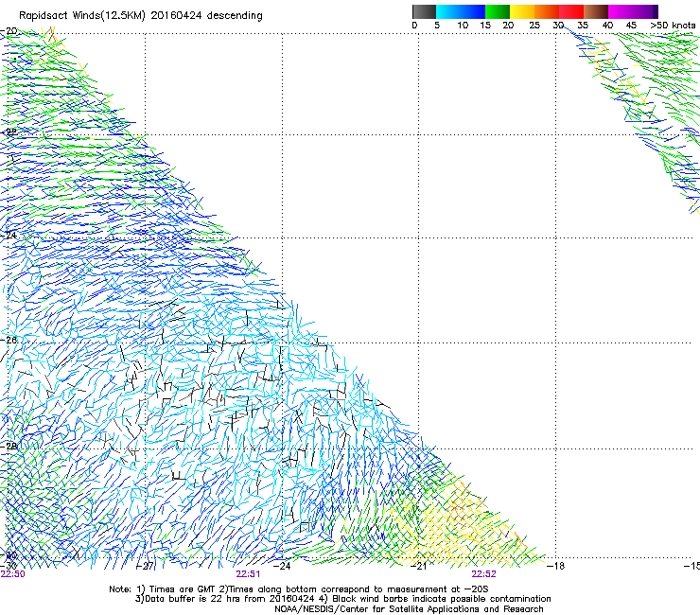Click the cyan-to-blue 5-15 knots legend segment

point(461,11)
